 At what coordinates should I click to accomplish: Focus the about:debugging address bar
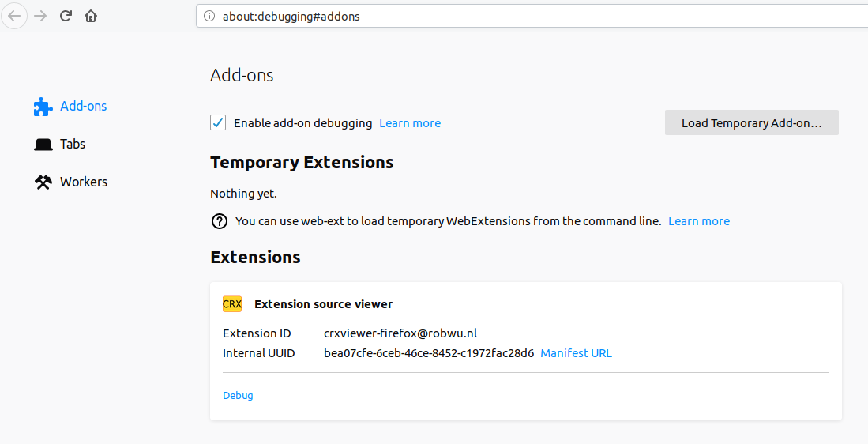pyautogui.click(x=532, y=16)
